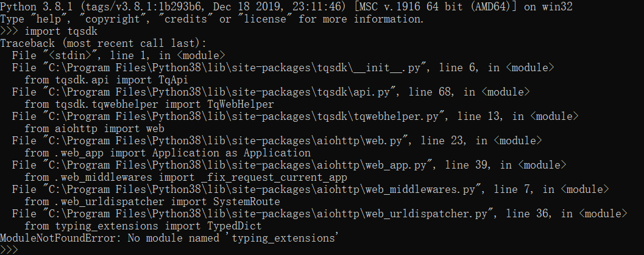Click 'from aiohttp import web' line
Viewport: 644px width, 255px height.
pos(94,128)
